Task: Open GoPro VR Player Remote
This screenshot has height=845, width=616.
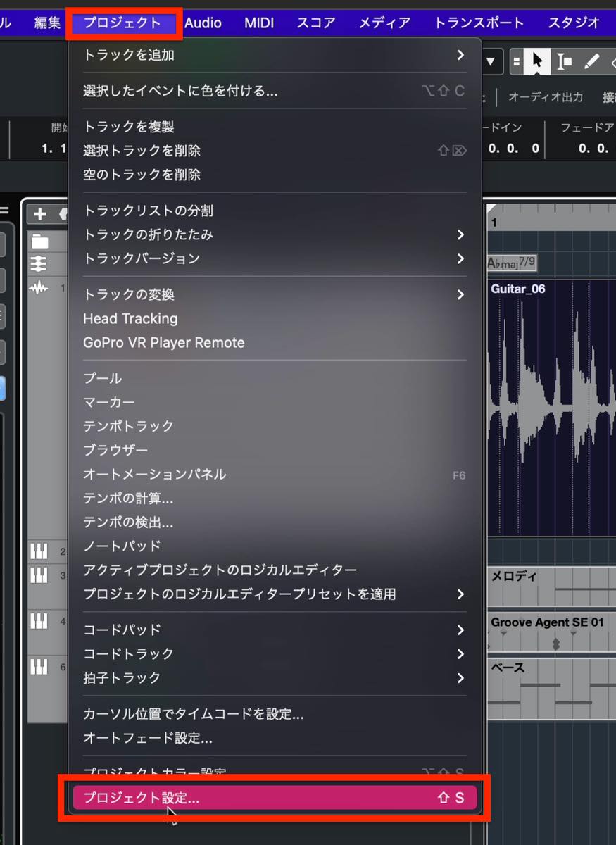Action: pos(275,342)
